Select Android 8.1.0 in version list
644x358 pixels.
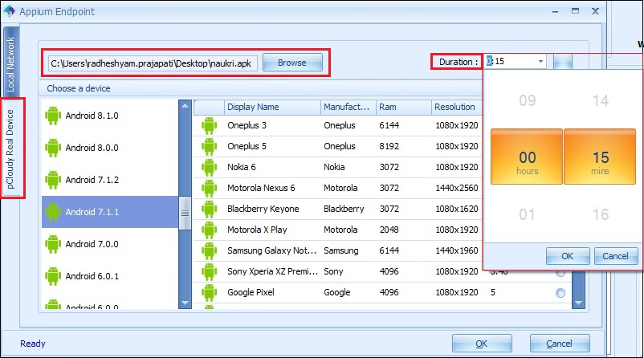tap(110, 116)
